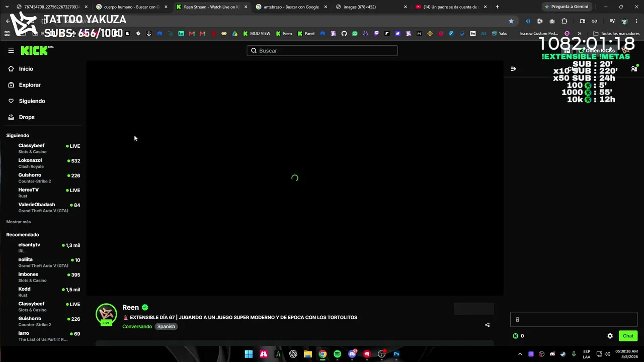Open ValerieObadash channel

[x=43, y=207]
